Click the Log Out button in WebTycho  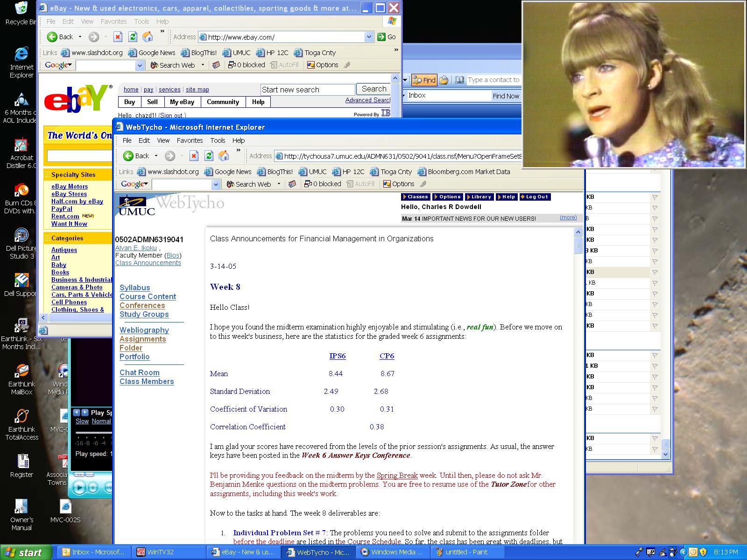click(535, 197)
